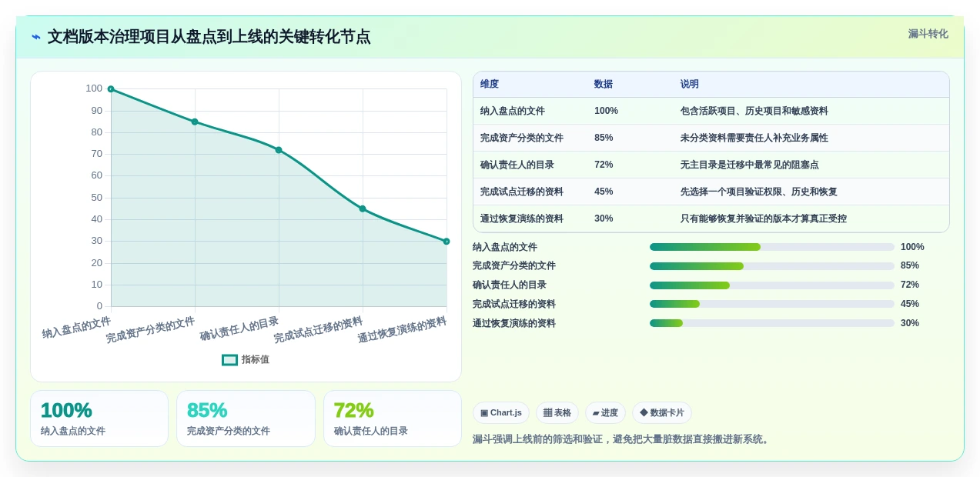980x477 pixels.
Task: Click x-axis label 完成试点迁移的资料
Action: point(318,329)
